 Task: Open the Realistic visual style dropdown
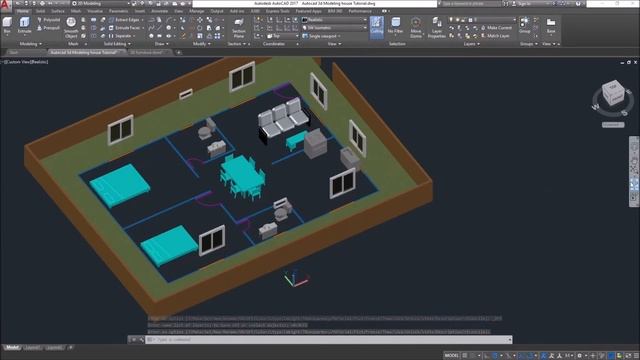point(334,20)
